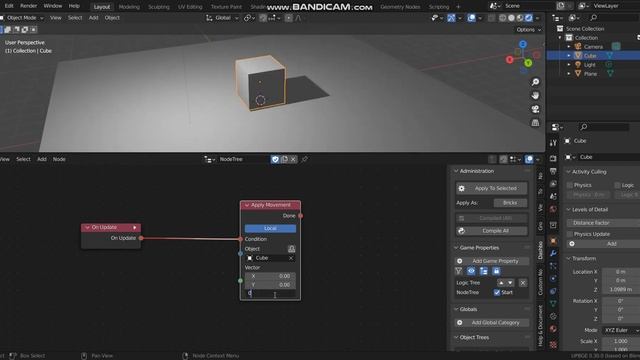
Task: Select solid viewport shading icon
Action: (511, 18)
